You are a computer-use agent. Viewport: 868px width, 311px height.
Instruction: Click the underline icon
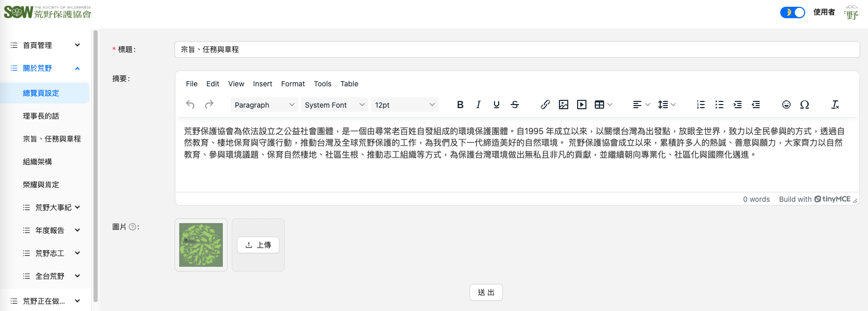click(497, 105)
